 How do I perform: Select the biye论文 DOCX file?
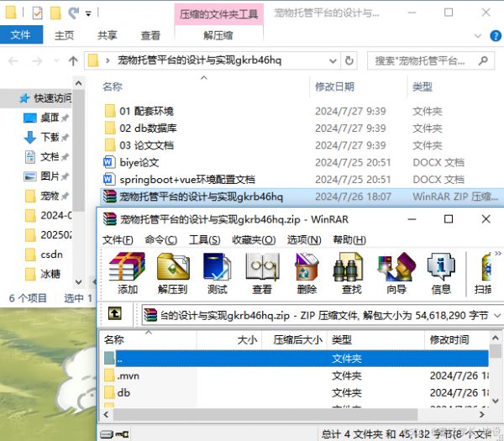pyautogui.click(x=139, y=162)
